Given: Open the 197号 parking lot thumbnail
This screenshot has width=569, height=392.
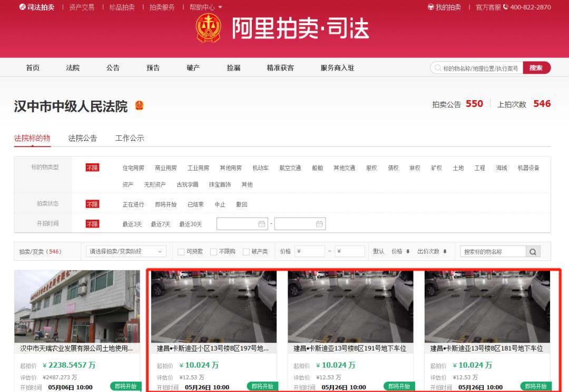Looking at the screenshot, I should pyautogui.click(x=214, y=307).
